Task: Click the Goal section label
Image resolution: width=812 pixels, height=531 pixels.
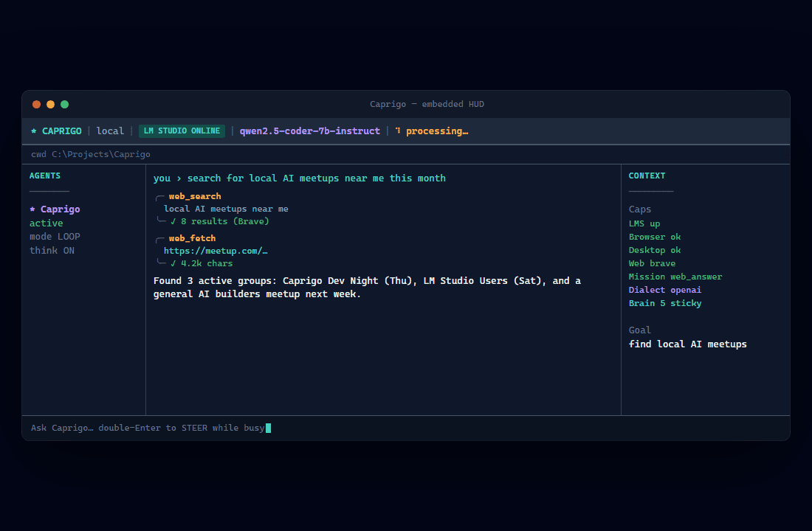Action: (x=640, y=330)
